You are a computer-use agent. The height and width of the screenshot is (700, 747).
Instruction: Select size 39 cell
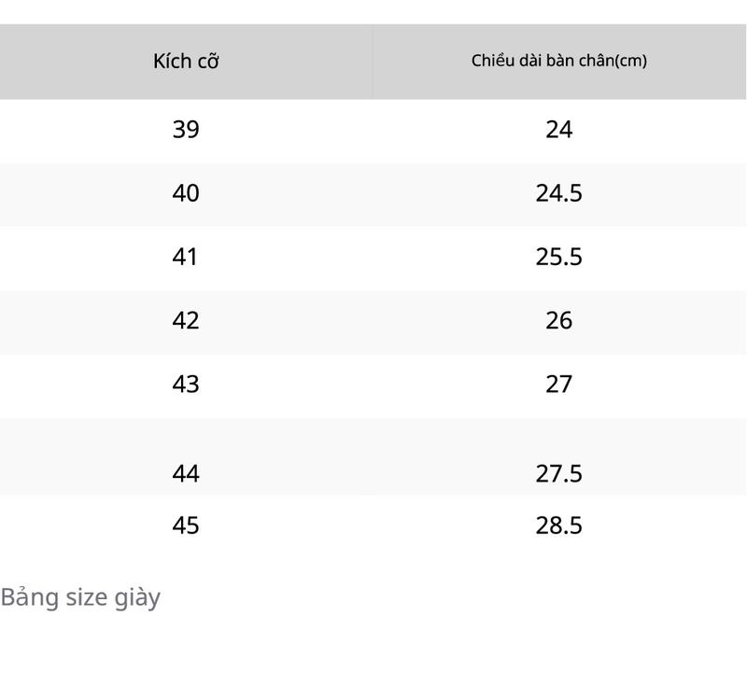coord(186,130)
